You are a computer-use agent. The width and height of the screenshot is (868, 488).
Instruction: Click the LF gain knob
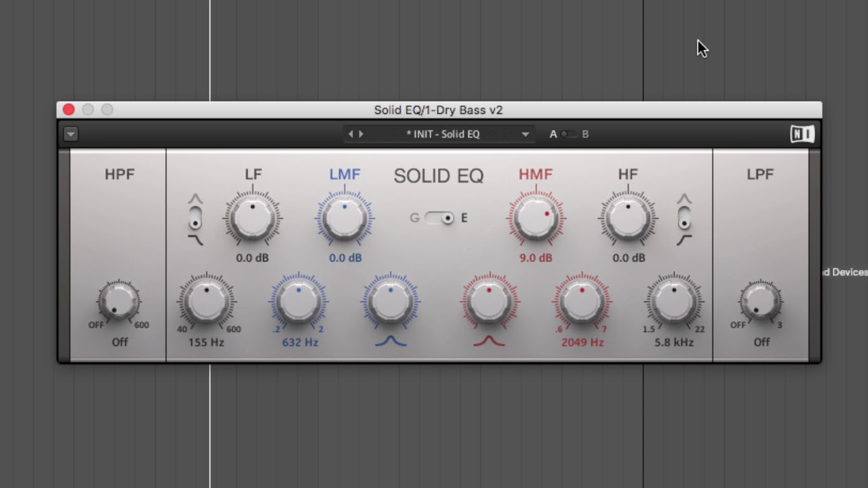252,218
